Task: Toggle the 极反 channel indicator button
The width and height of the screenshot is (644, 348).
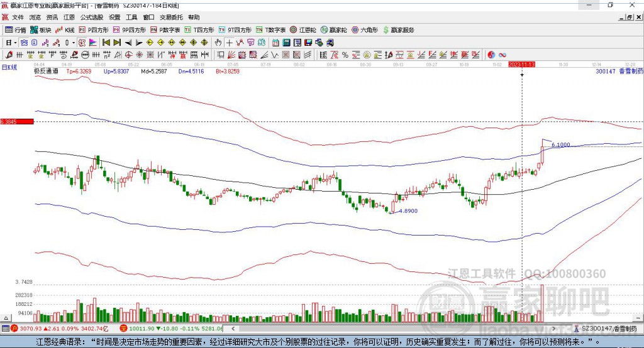Action: click(x=82, y=43)
